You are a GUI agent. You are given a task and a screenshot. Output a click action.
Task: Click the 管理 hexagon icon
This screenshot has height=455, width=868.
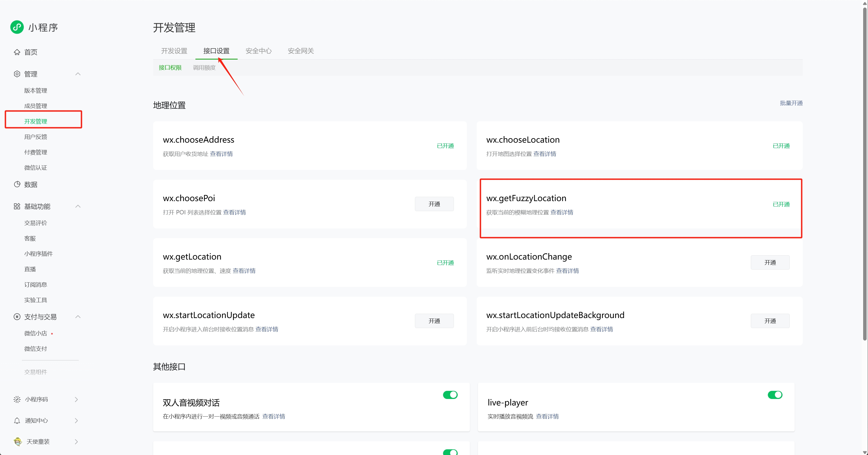pyautogui.click(x=17, y=74)
